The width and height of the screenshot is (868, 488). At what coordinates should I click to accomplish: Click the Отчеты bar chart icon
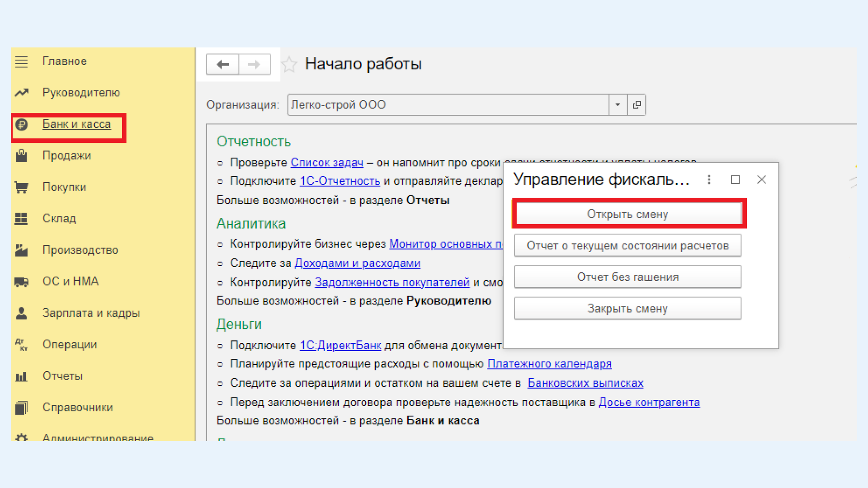[x=21, y=376]
